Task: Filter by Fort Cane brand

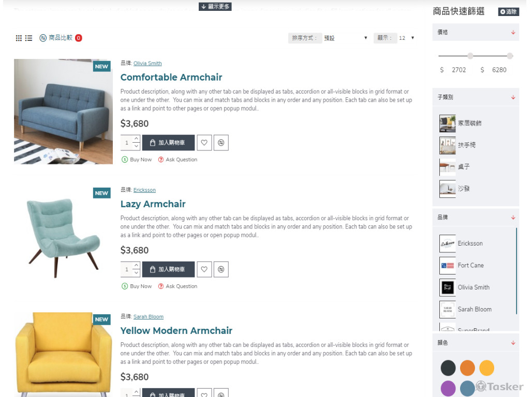Action: tap(470, 266)
